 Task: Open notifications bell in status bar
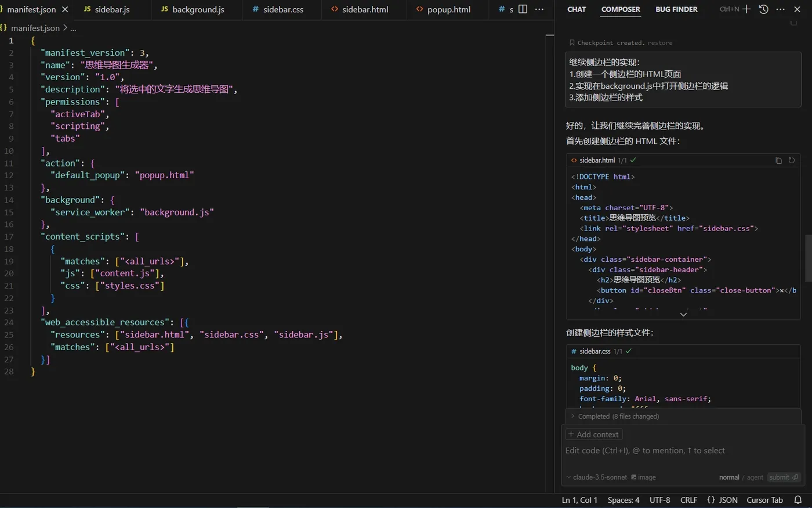click(798, 500)
